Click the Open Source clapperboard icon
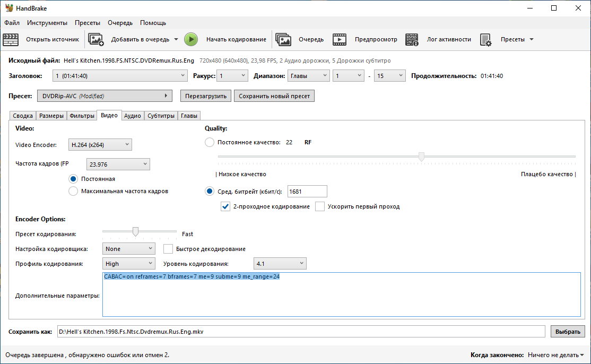The image size is (591, 364). [11, 39]
